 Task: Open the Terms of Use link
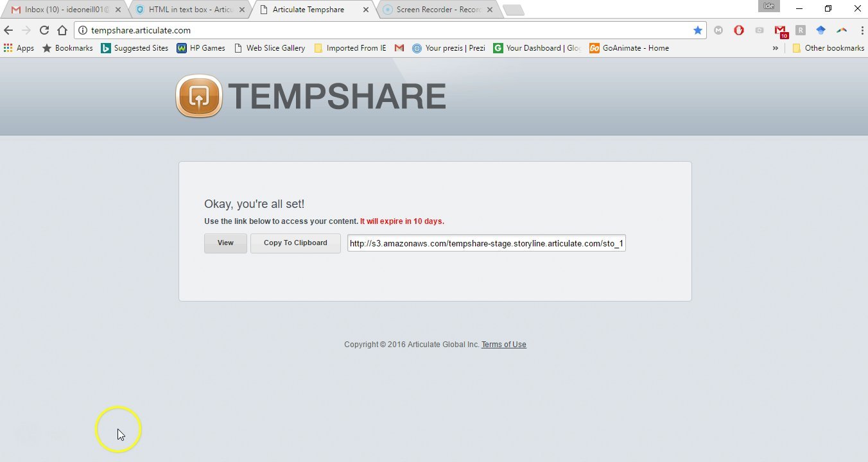503,345
